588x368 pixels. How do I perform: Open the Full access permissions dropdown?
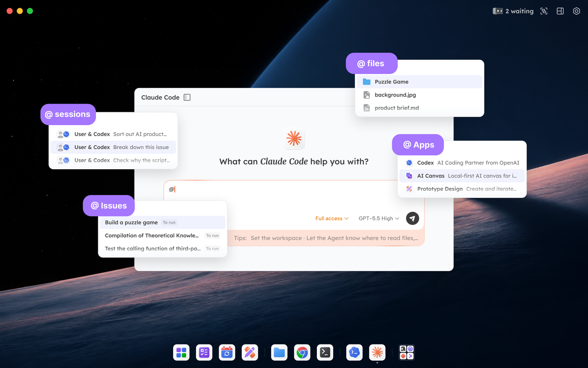pos(332,218)
